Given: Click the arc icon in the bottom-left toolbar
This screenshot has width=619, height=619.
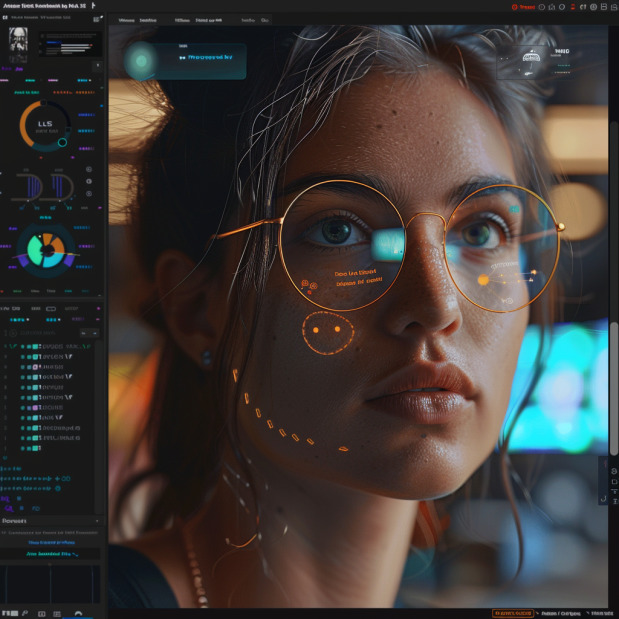Looking at the screenshot, I should tap(78, 612).
